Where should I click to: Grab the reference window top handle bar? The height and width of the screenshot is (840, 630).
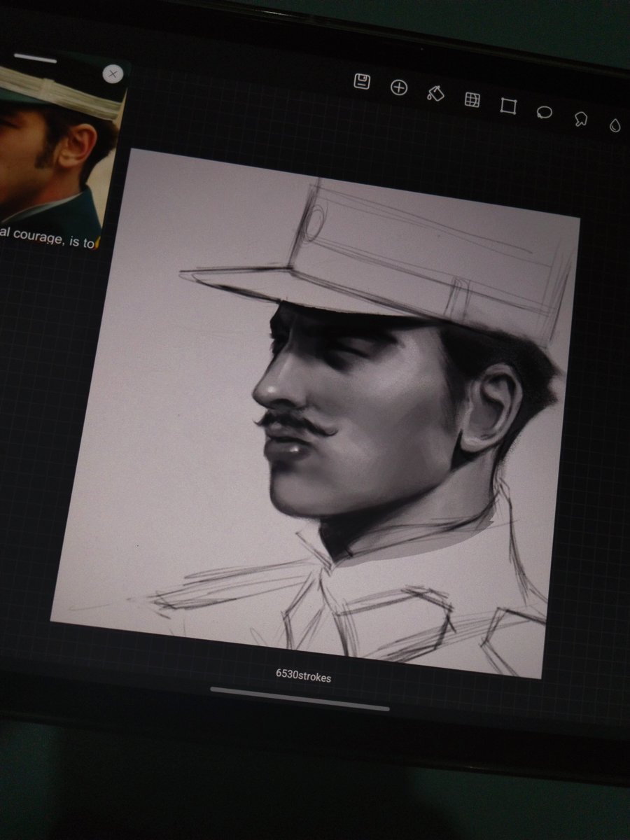35,58
